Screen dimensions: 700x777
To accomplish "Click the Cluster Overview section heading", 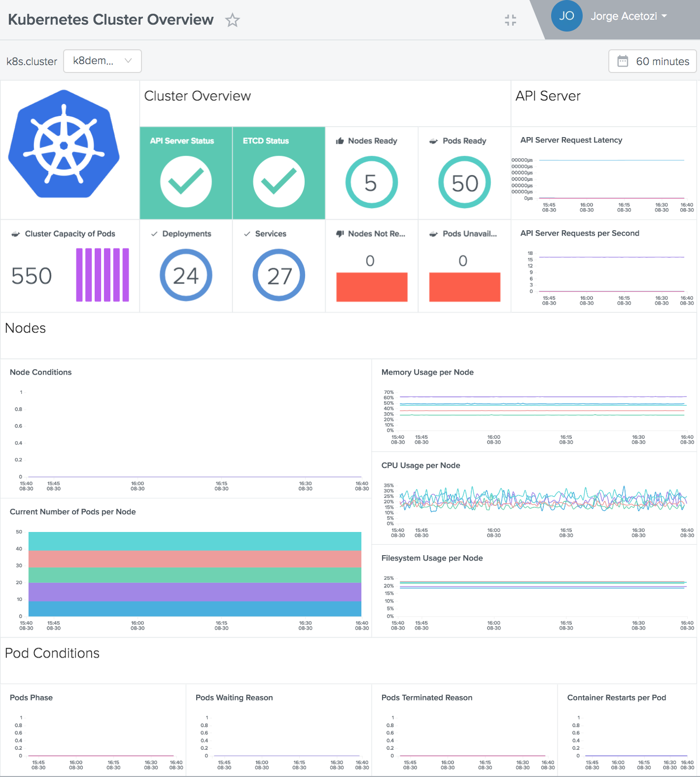I will 197,96.
